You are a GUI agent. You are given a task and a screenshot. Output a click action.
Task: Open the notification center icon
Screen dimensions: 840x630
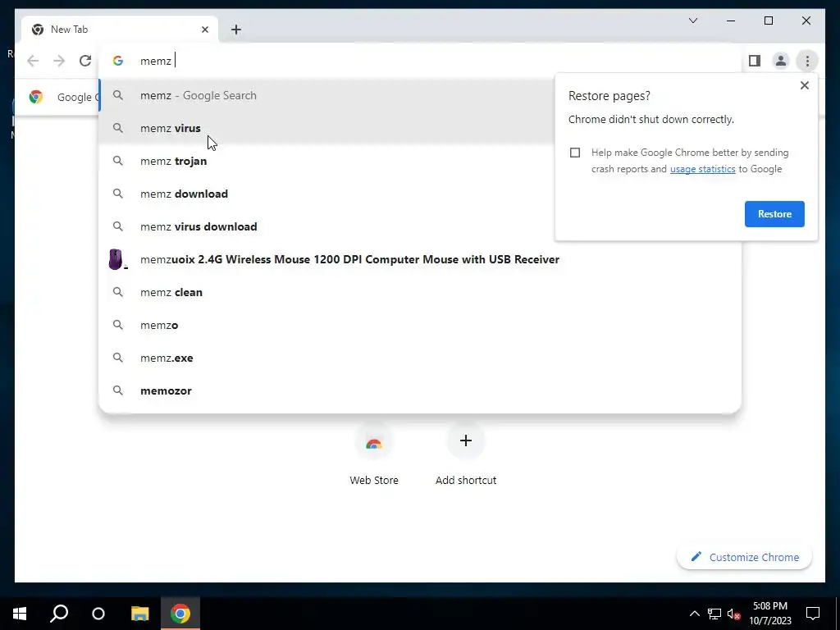pos(813,614)
